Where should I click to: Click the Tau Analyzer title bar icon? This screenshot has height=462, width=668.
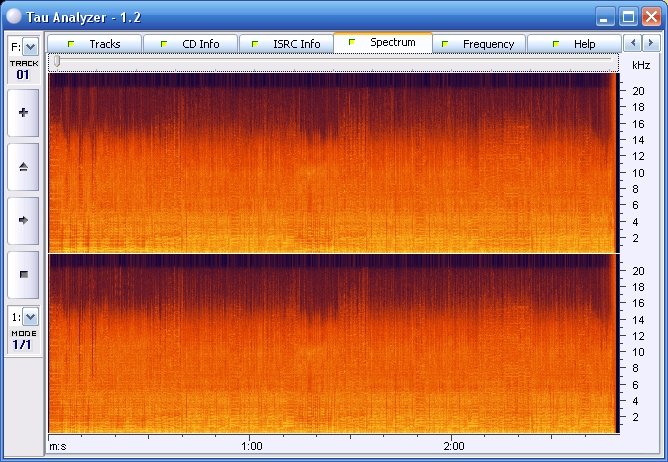click(12, 16)
